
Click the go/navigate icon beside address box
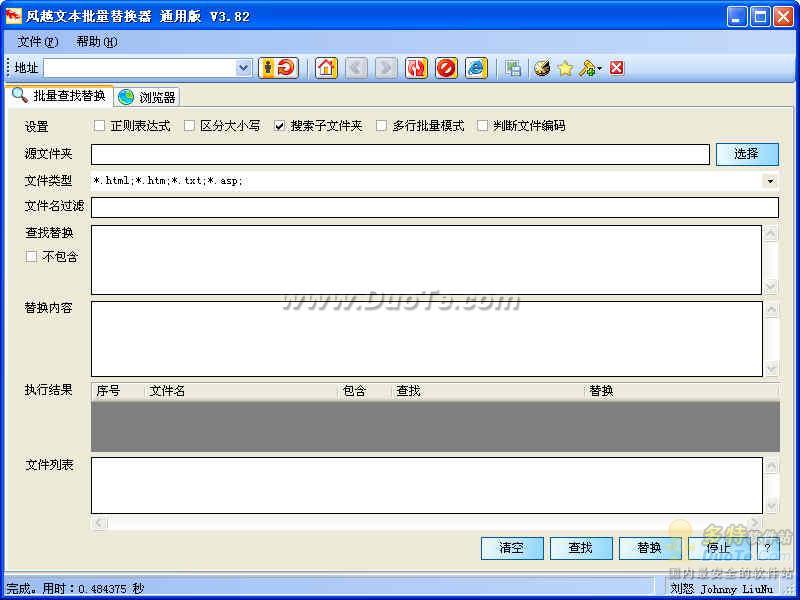279,68
